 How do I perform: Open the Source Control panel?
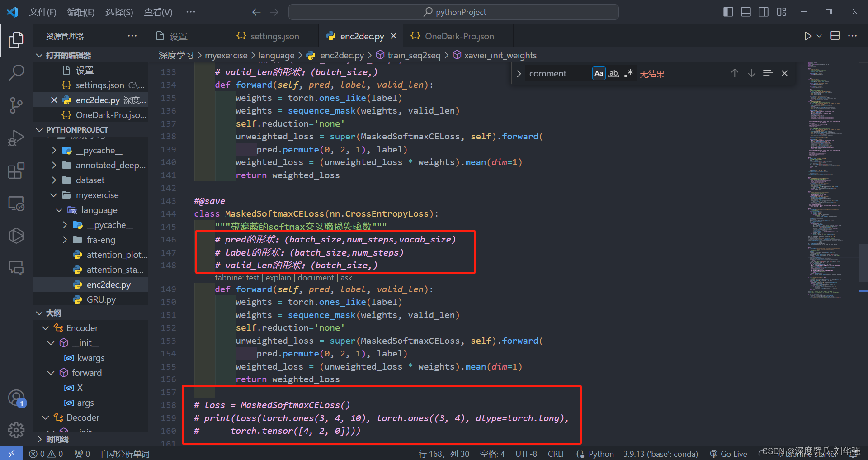pyautogui.click(x=16, y=105)
